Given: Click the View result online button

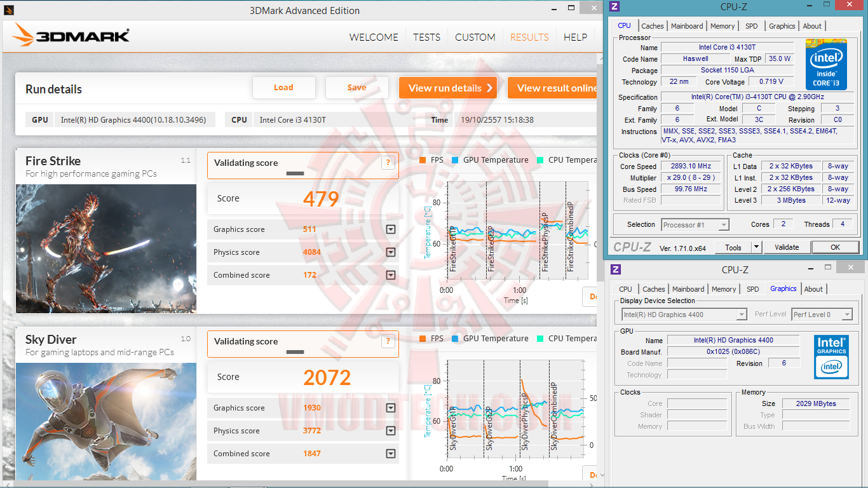Looking at the screenshot, I should point(552,88).
